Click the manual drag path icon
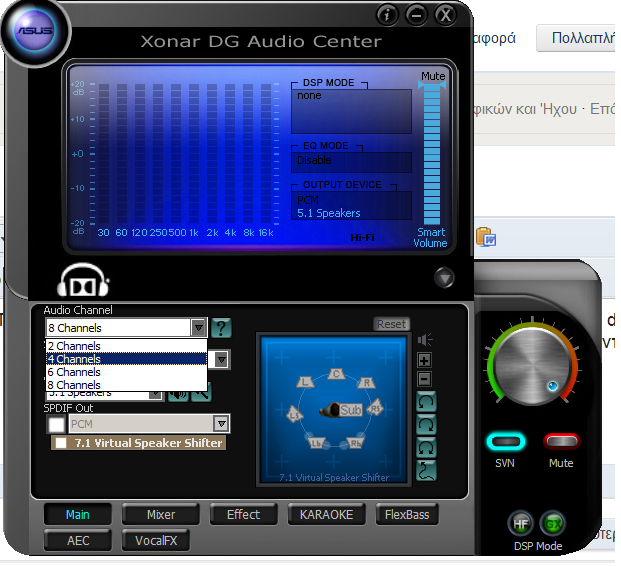The width and height of the screenshot is (621, 567). 427,471
